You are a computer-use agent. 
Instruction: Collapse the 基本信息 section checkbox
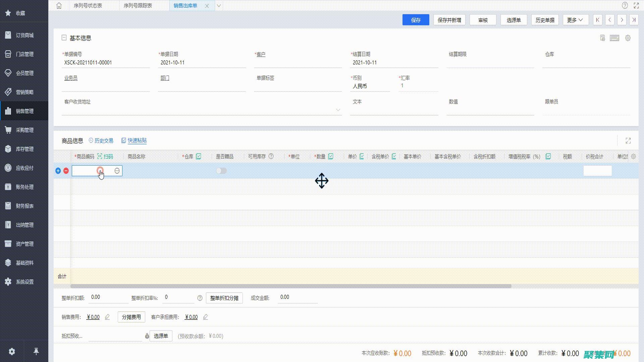tap(64, 38)
